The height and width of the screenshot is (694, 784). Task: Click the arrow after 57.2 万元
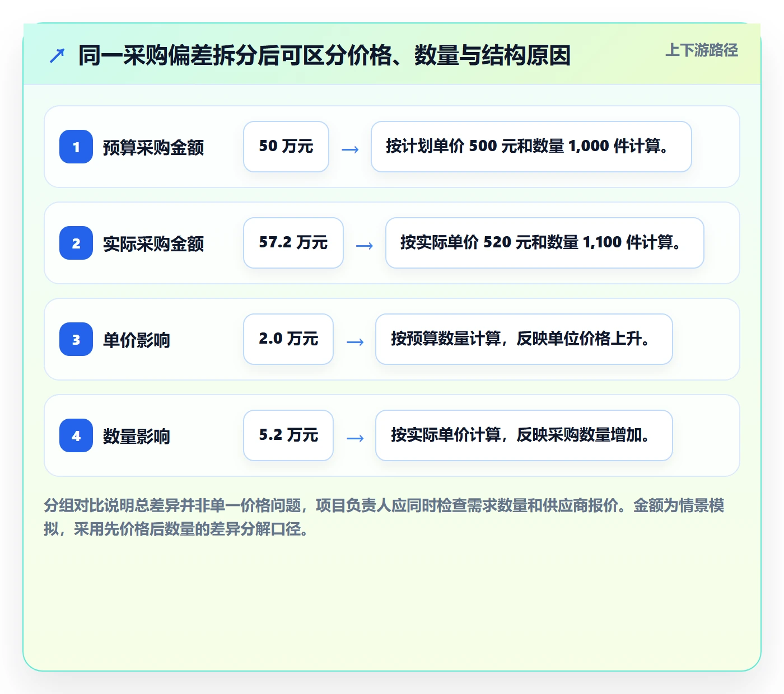pyautogui.click(x=365, y=246)
